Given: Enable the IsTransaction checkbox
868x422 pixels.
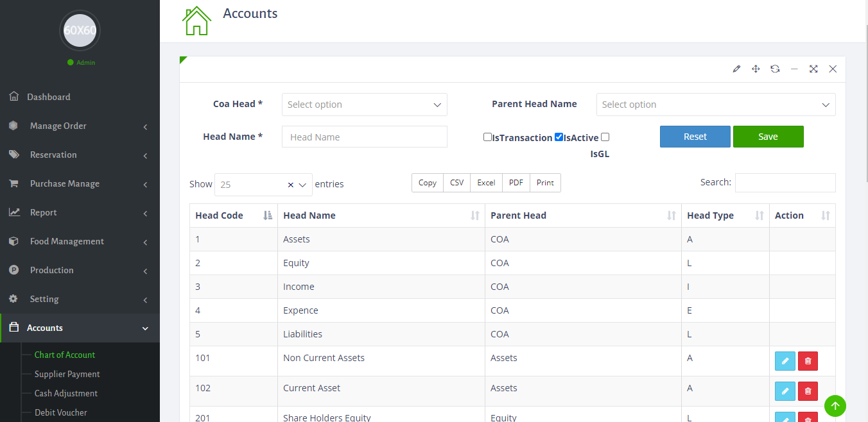Looking at the screenshot, I should (487, 137).
